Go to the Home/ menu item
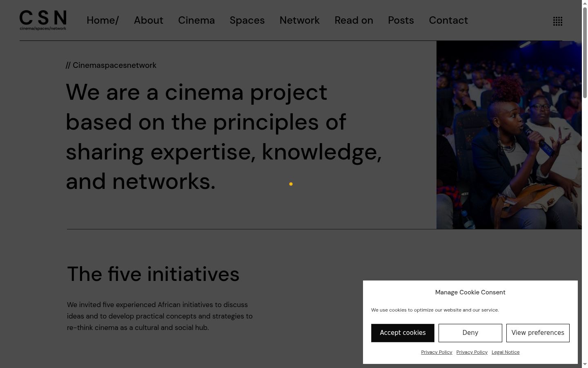This screenshot has height=368, width=588. coord(102,20)
